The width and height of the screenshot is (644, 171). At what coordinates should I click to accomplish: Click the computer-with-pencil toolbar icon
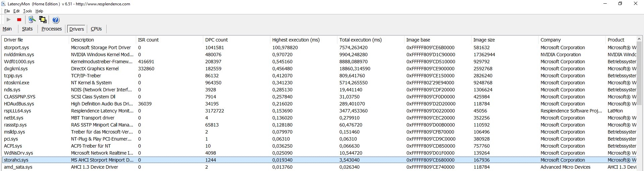[32, 20]
